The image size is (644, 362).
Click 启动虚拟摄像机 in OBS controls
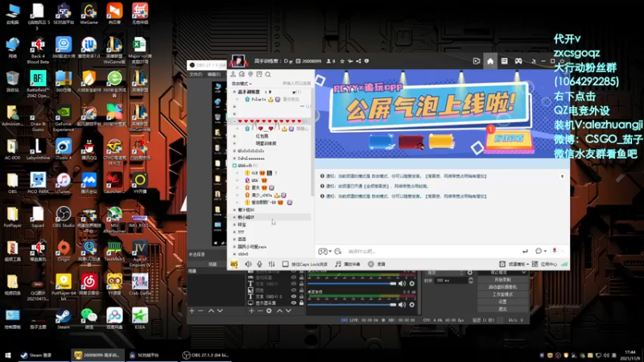[502, 287]
